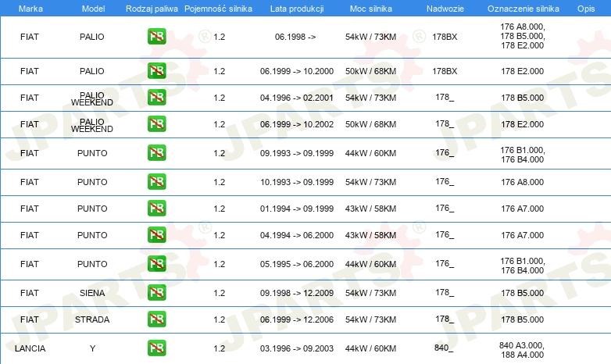Click fuel icon in Punto 05.1995 row
The width and height of the screenshot is (611, 364).
click(156, 264)
